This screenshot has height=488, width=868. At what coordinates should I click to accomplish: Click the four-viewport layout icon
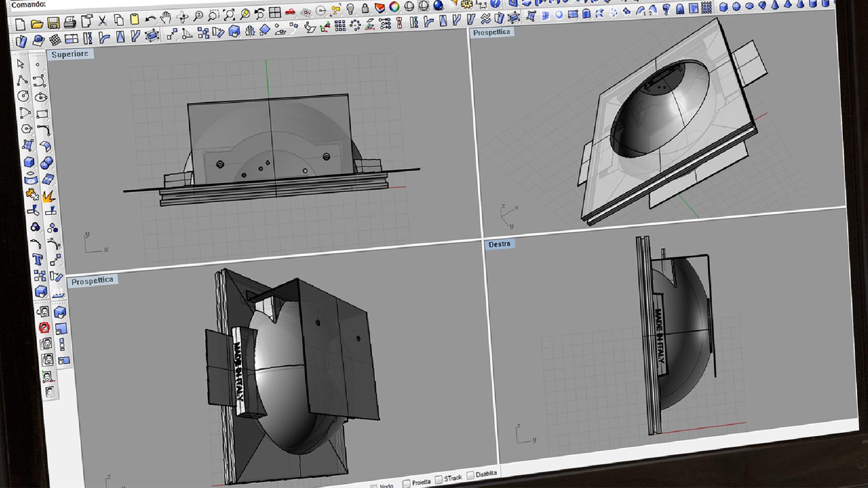[x=275, y=13]
